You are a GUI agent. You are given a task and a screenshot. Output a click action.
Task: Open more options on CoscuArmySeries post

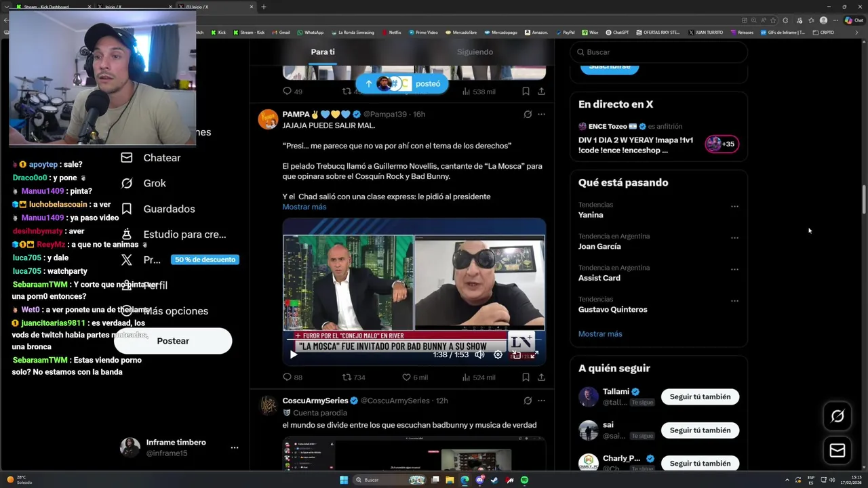[x=541, y=401]
